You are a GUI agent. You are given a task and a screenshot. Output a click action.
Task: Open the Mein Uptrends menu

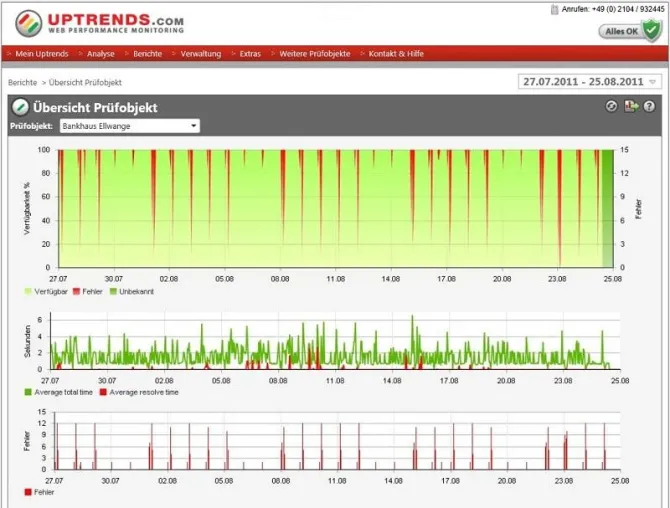(x=42, y=54)
